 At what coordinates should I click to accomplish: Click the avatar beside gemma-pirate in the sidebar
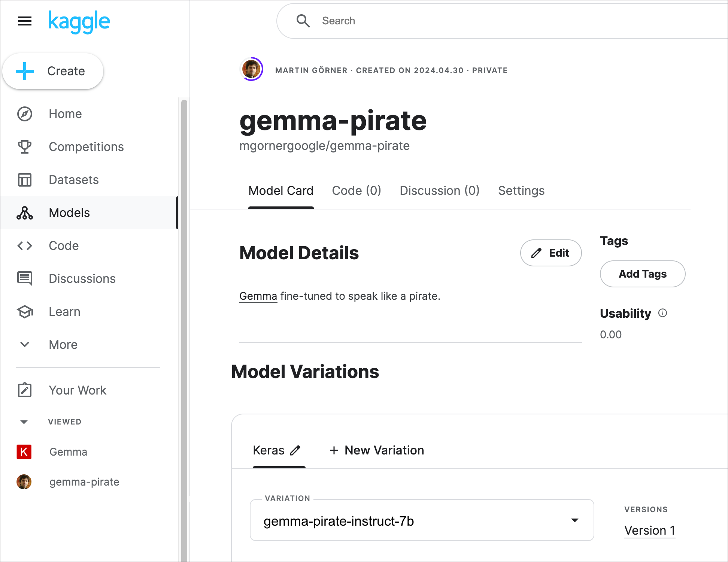(24, 482)
